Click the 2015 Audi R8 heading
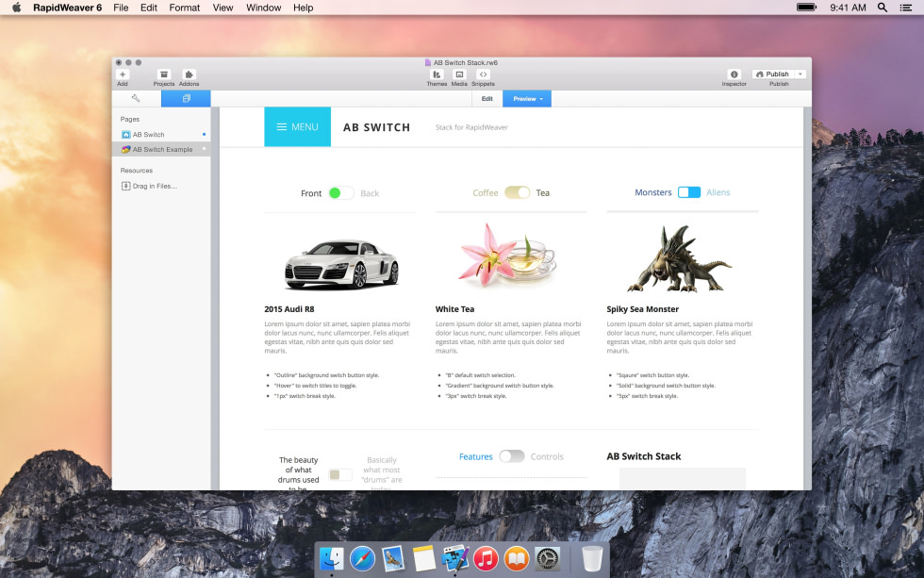 point(289,308)
